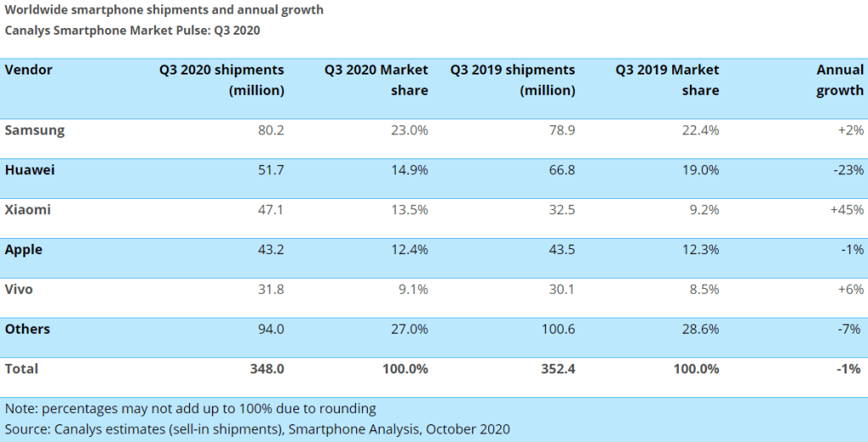Select the Total row label

tap(22, 369)
